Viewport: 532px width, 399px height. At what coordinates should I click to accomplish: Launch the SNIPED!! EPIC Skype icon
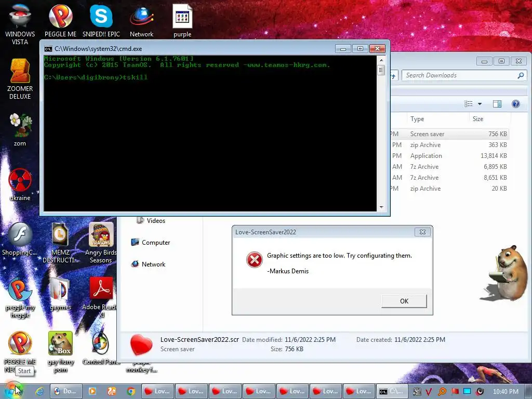(x=101, y=20)
